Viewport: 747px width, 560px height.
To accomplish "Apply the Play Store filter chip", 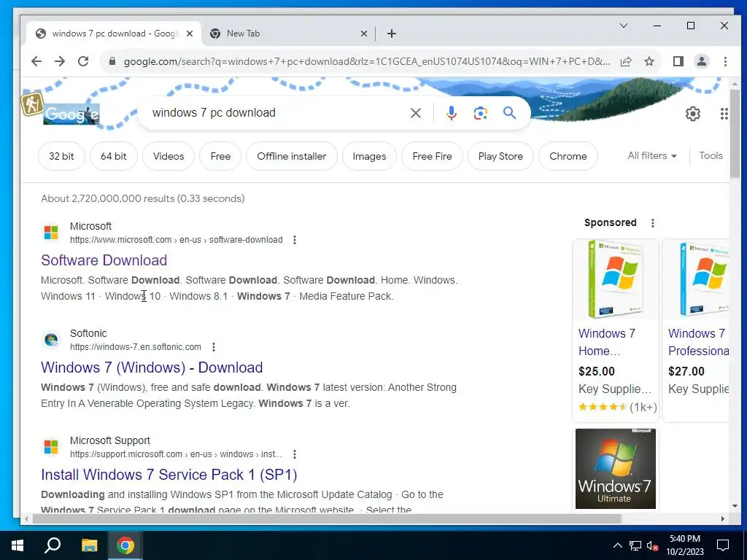I will click(x=500, y=156).
